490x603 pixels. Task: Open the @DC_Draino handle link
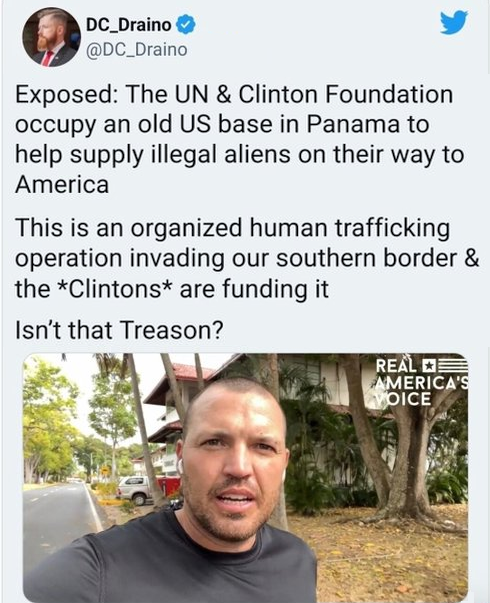coord(137,50)
